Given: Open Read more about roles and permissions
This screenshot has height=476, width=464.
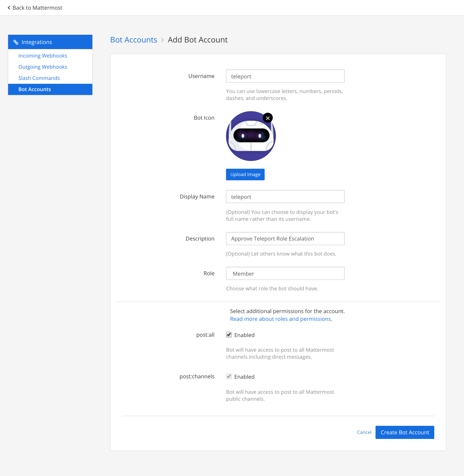Looking at the screenshot, I should click(280, 319).
